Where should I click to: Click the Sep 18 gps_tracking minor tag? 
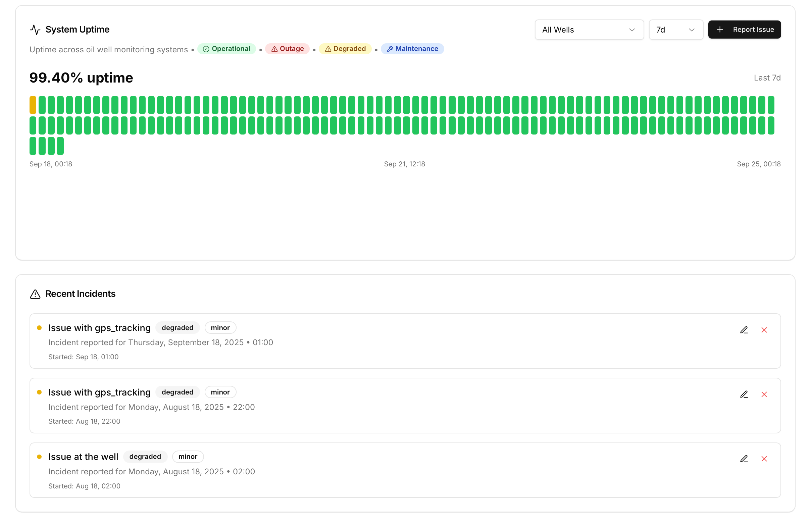[220, 328]
